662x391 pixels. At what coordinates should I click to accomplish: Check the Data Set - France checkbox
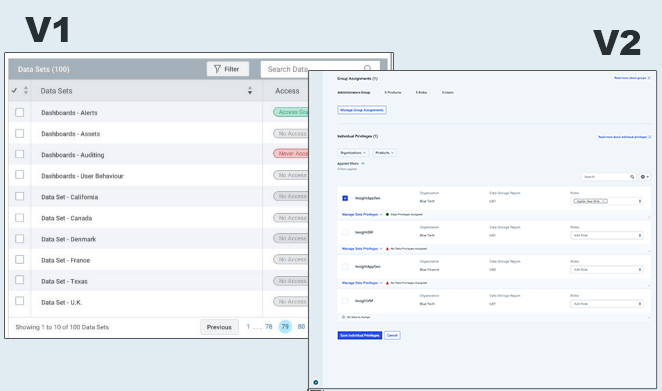click(x=19, y=259)
